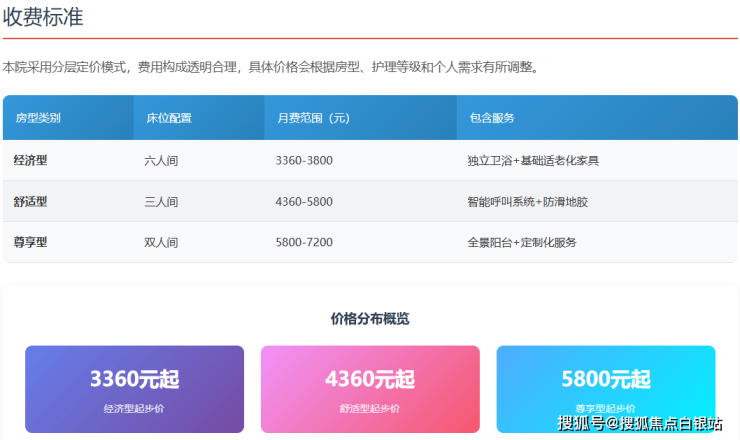Select the 月费范围（元） column header
Image resolution: width=740 pixels, height=440 pixels.
click(312, 118)
